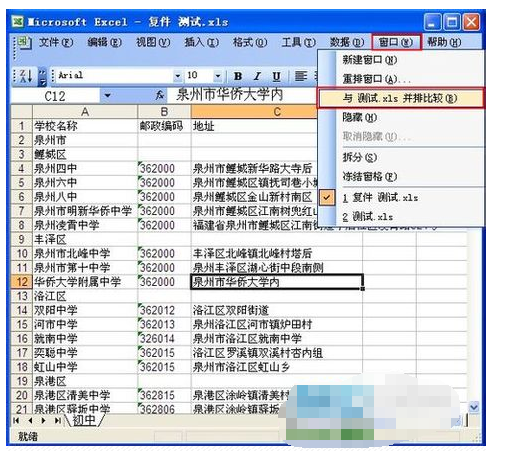507x451 pixels.
Task: Click column A header
Action: point(85,112)
